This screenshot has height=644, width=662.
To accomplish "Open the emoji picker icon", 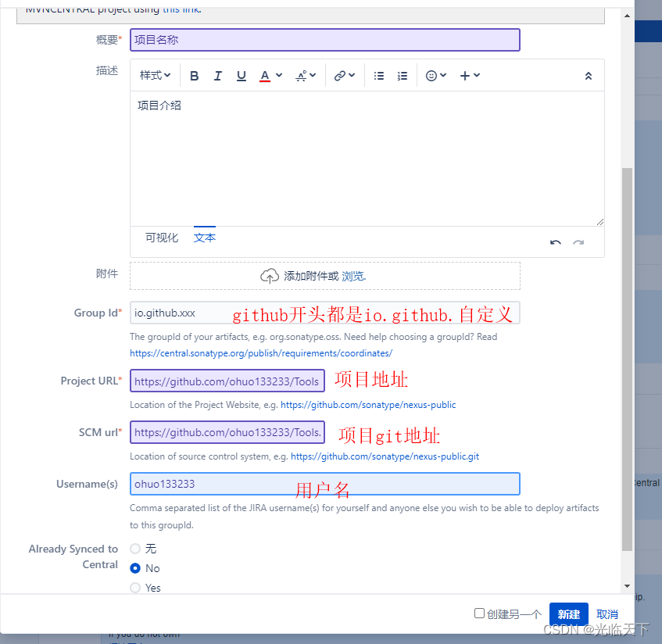I will (x=431, y=76).
